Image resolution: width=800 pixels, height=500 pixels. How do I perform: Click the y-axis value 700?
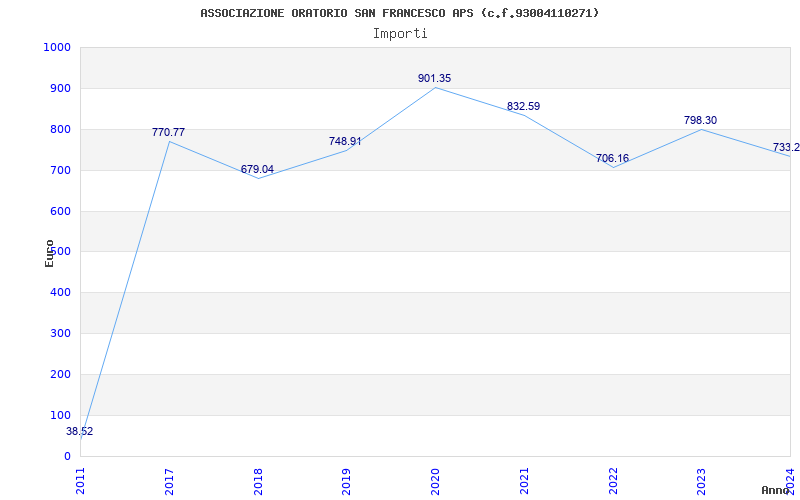pyautogui.click(x=61, y=170)
